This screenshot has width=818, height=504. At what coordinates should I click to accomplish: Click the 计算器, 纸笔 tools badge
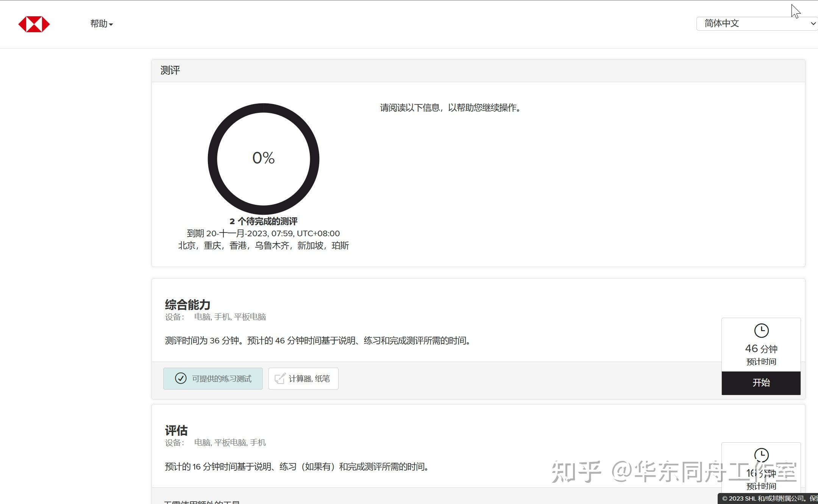(x=303, y=378)
